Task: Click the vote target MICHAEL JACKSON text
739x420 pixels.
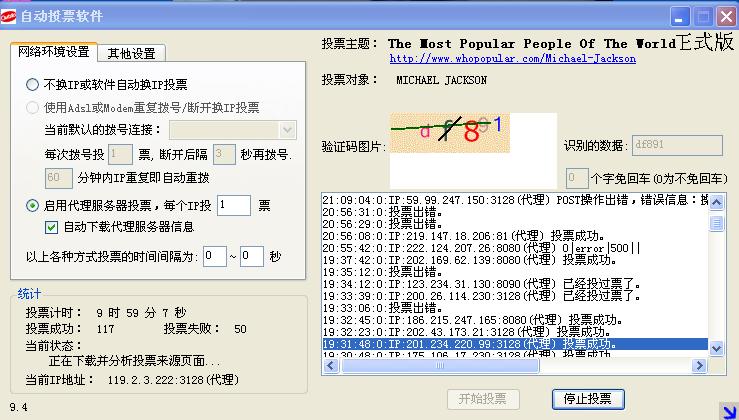Action: 441,80
